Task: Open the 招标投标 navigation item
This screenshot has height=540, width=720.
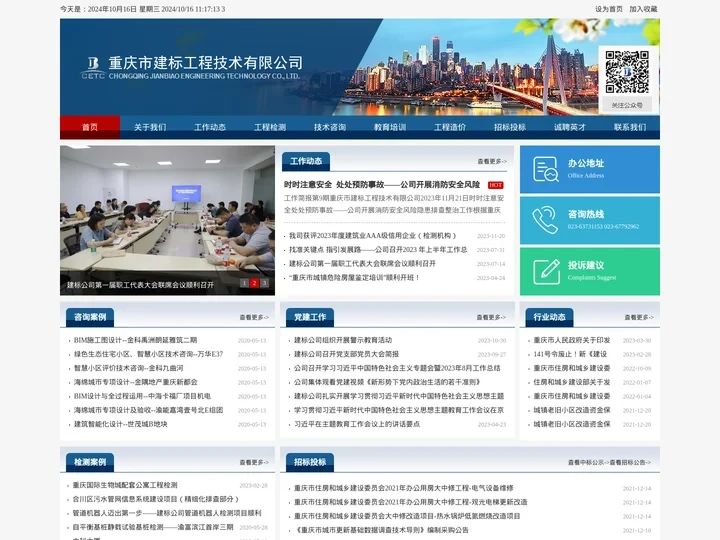Action: 510,127
